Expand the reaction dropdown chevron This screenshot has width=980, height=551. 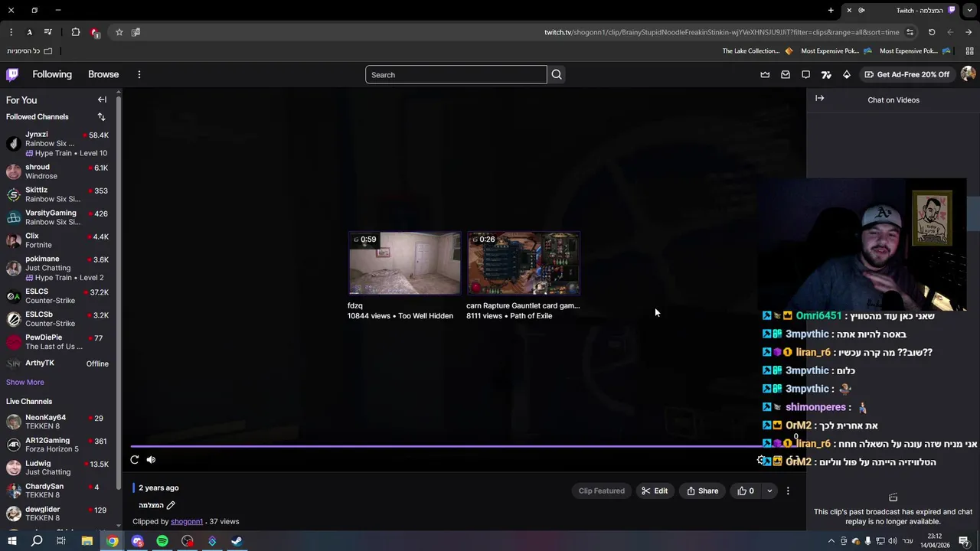[769, 491]
